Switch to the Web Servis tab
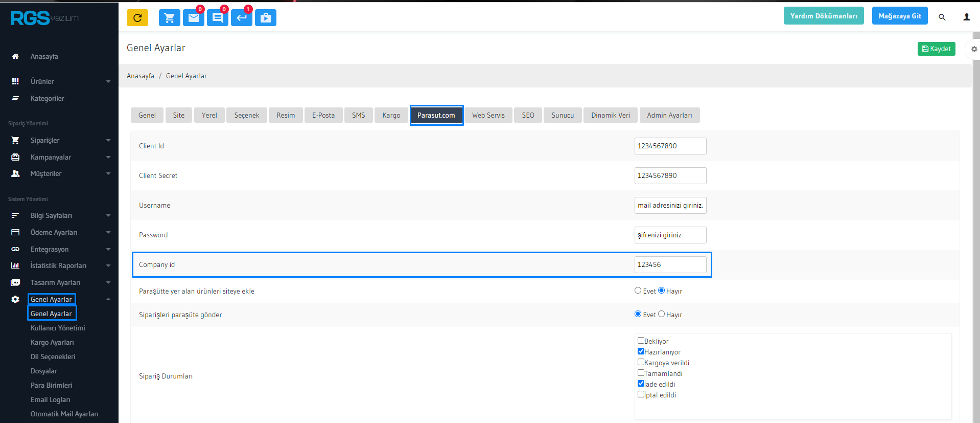This screenshot has width=980, height=423. point(488,115)
